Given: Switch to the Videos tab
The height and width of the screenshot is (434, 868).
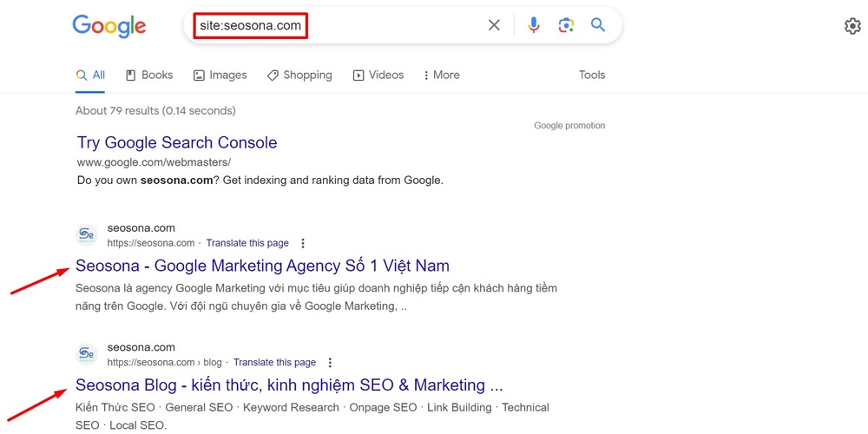Looking at the screenshot, I should pos(378,76).
